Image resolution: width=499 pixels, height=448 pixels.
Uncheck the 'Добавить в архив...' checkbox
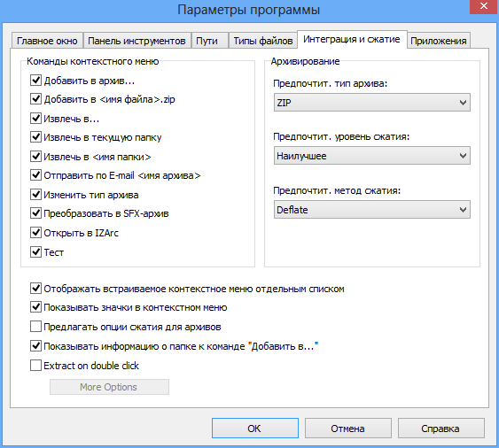pos(35,81)
